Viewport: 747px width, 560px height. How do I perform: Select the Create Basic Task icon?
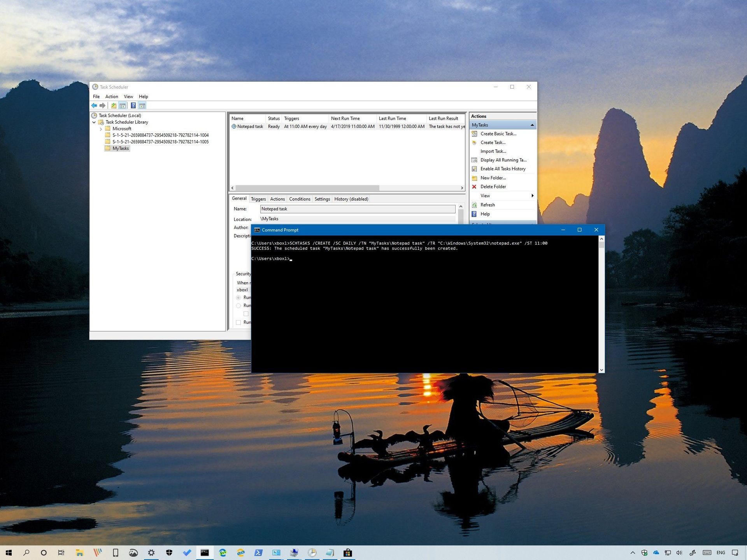pyautogui.click(x=474, y=133)
